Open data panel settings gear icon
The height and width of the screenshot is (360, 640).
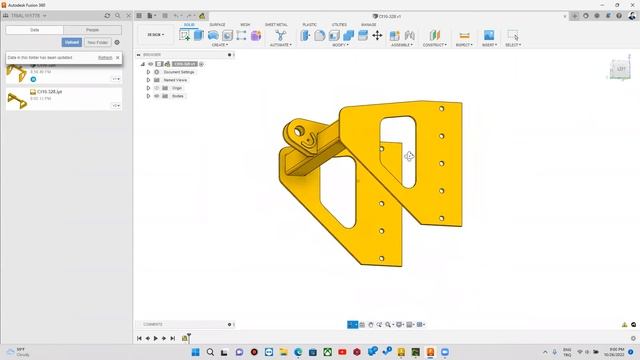pos(117,42)
